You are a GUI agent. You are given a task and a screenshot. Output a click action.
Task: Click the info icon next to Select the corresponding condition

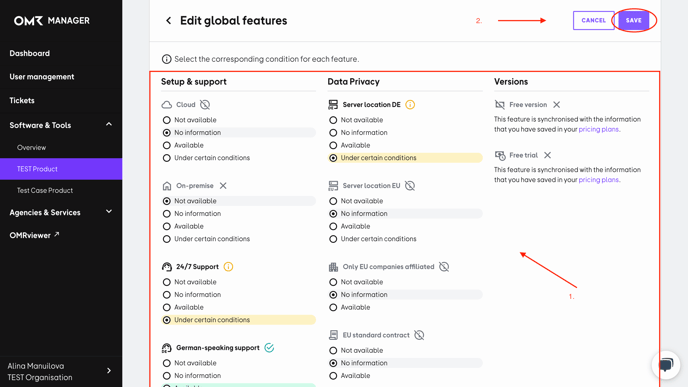(166, 59)
